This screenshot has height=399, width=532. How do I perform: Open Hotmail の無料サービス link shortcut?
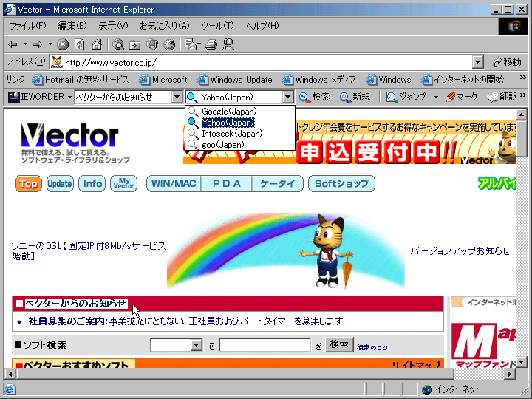coord(81,80)
